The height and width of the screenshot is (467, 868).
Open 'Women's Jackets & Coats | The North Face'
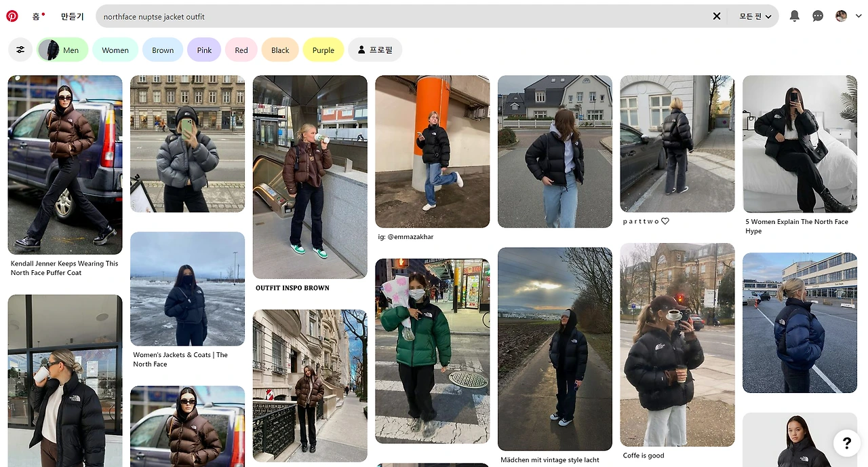point(180,359)
